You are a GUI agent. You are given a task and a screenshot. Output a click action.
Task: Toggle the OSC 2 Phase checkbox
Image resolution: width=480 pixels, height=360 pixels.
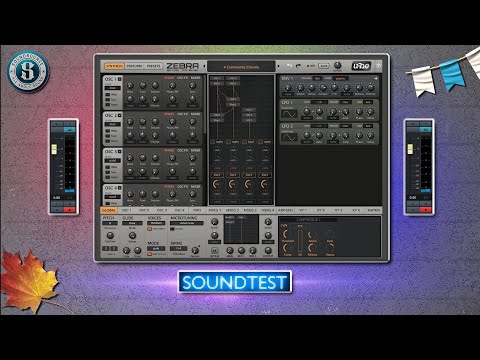108,131
